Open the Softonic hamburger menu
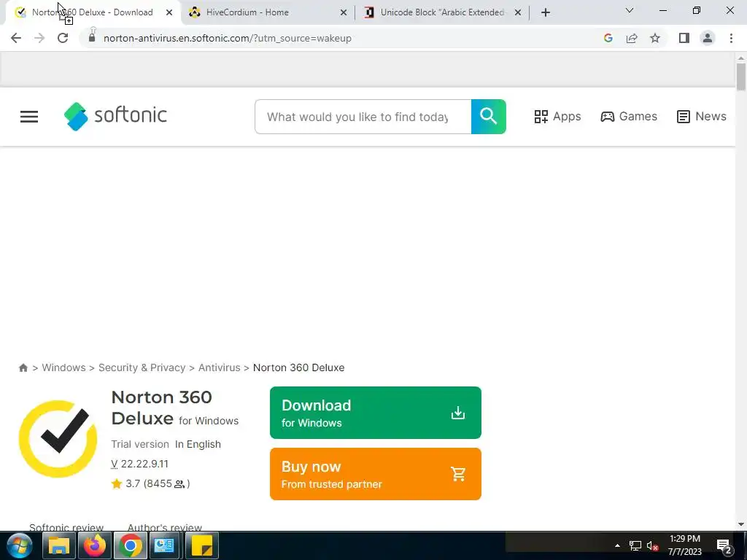The width and height of the screenshot is (747, 560). [x=29, y=117]
